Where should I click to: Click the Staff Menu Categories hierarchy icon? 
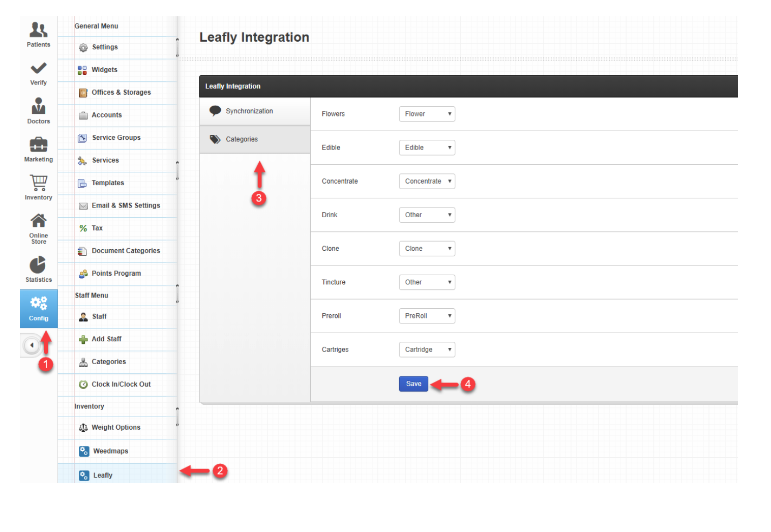(83, 362)
